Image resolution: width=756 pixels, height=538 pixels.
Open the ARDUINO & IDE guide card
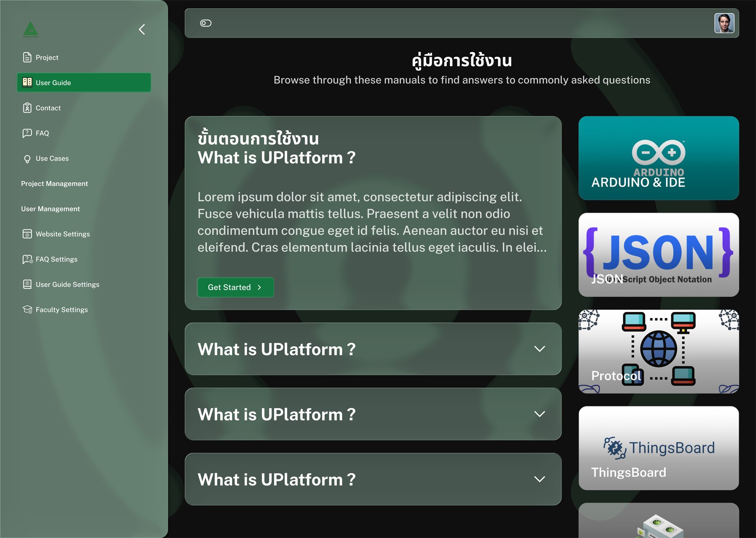pyautogui.click(x=659, y=158)
